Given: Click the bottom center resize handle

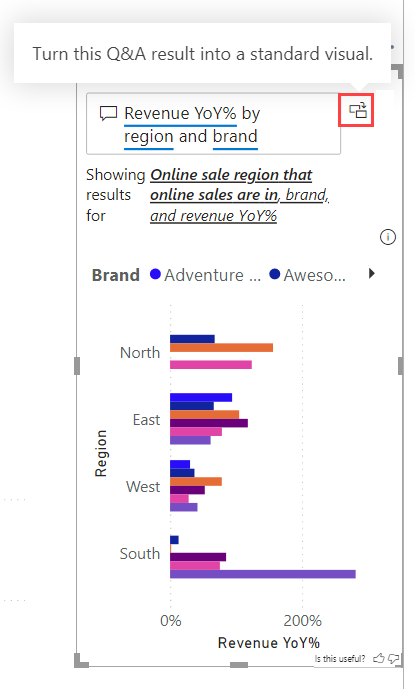Looking at the screenshot, I should click(x=239, y=664).
